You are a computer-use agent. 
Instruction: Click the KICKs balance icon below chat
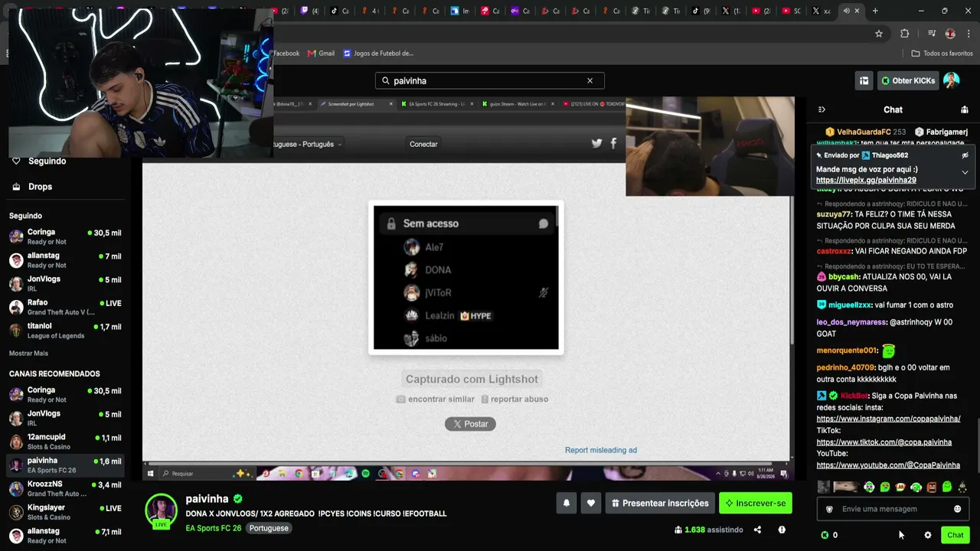point(825,535)
